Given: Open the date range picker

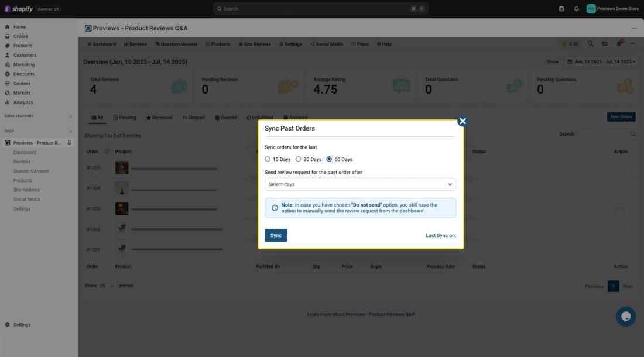Looking at the screenshot, I should click(601, 61).
